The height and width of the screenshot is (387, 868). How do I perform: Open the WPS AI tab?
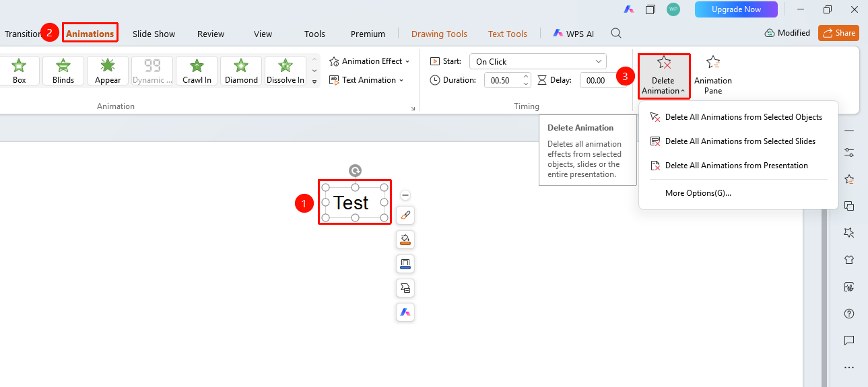point(574,33)
